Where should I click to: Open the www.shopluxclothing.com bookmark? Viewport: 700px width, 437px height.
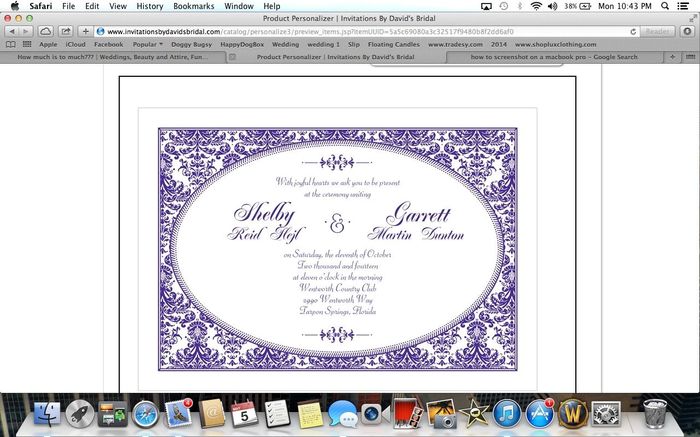tap(555, 44)
